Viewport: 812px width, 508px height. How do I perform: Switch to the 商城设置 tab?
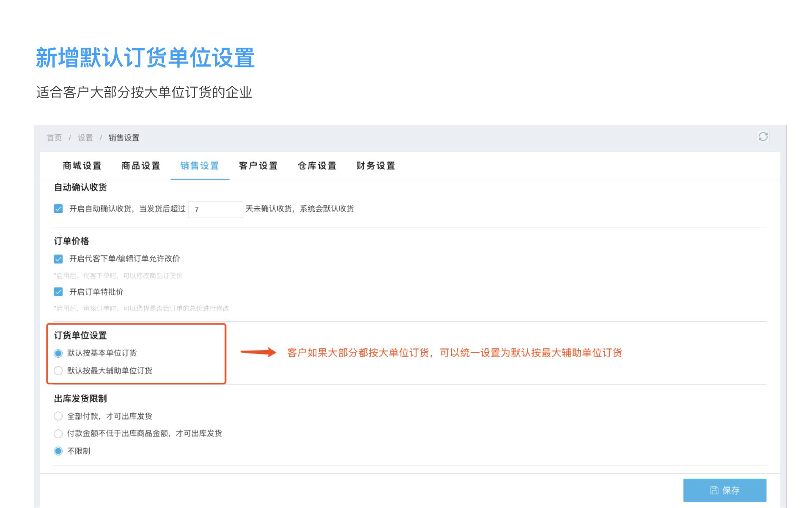click(82, 166)
